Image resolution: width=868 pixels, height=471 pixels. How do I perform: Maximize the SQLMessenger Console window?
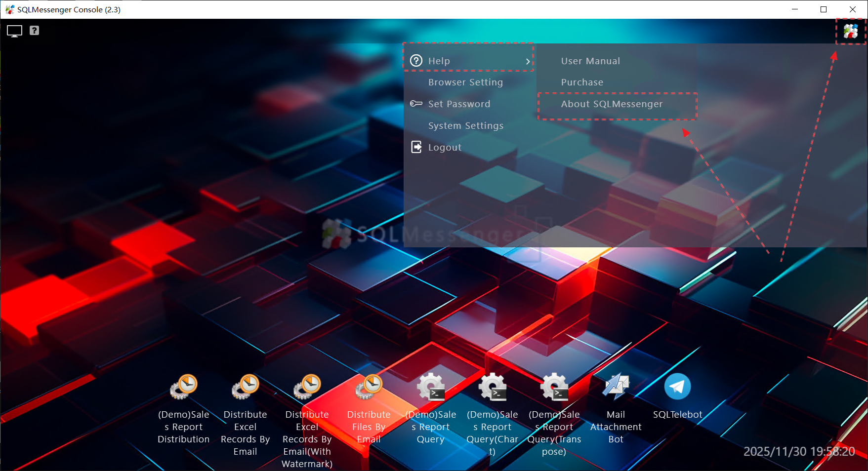pyautogui.click(x=824, y=9)
